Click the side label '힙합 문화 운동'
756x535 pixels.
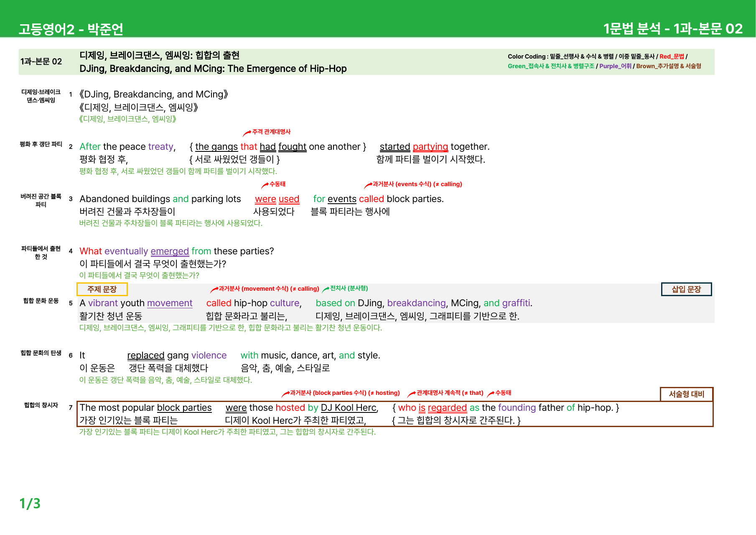coord(41,301)
